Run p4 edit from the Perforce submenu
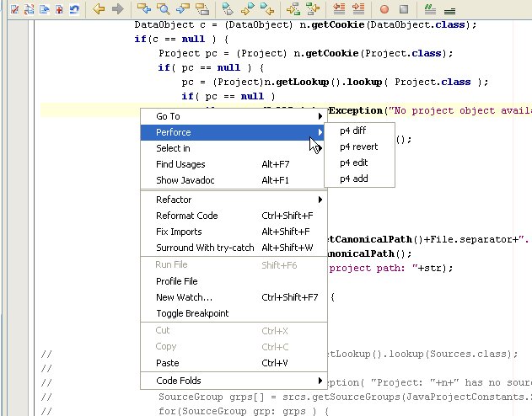532x416 pixels. click(360, 163)
